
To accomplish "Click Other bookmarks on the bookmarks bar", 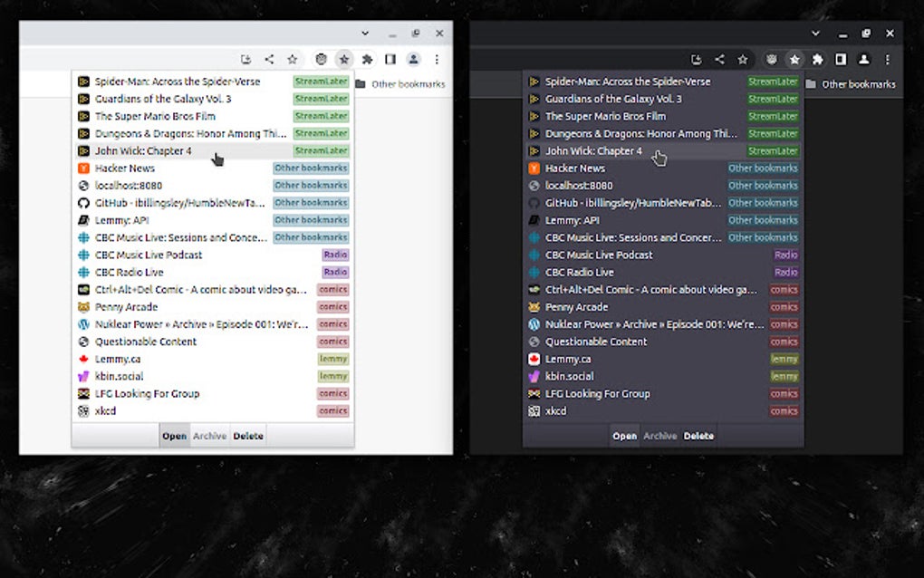I will pos(402,84).
